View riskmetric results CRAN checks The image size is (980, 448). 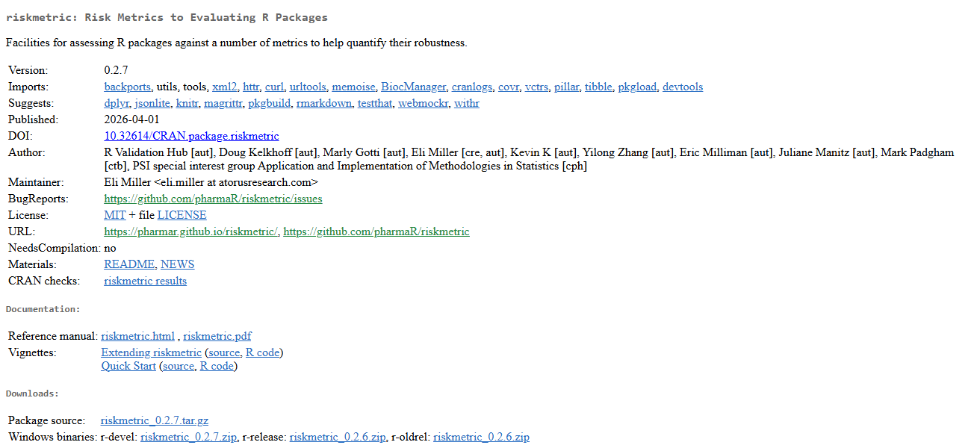pyautogui.click(x=145, y=281)
